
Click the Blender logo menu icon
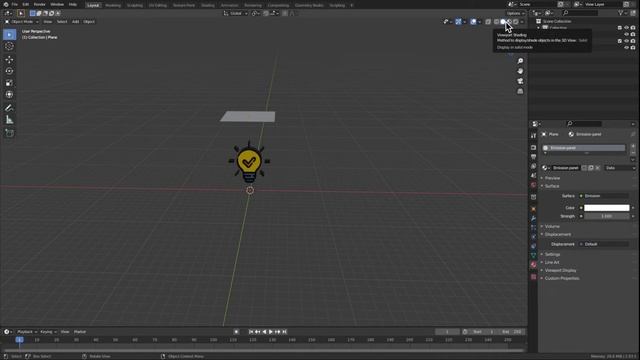pyautogui.click(x=6, y=4)
